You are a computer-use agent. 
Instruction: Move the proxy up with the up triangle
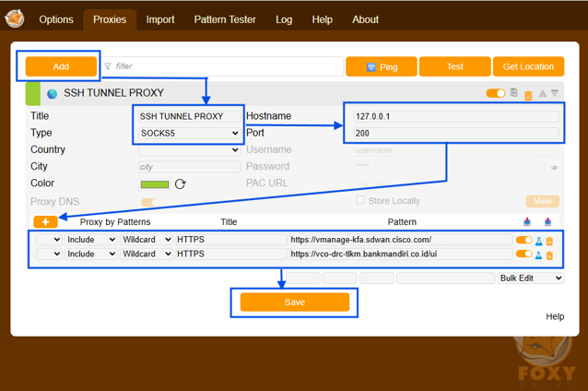(x=543, y=94)
